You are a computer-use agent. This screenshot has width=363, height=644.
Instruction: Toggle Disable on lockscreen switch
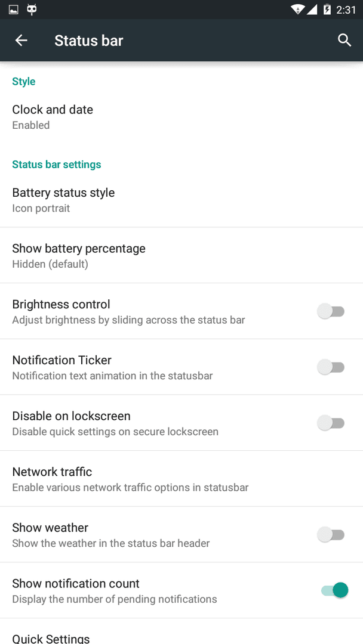(331, 423)
